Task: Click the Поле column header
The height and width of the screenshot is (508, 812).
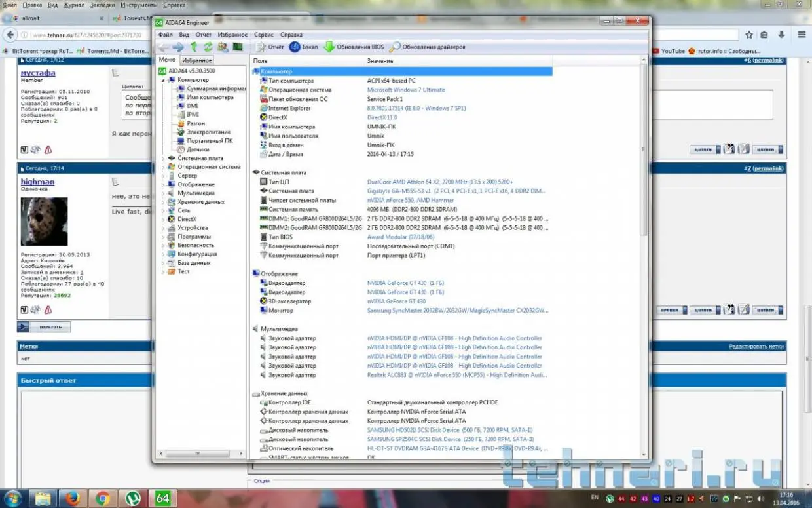Action: (x=261, y=61)
